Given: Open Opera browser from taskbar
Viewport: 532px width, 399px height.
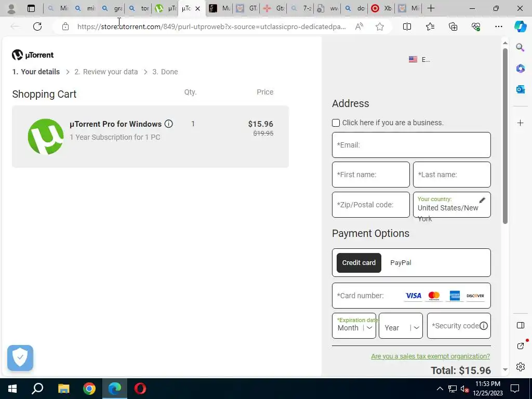Looking at the screenshot, I should tap(140, 389).
